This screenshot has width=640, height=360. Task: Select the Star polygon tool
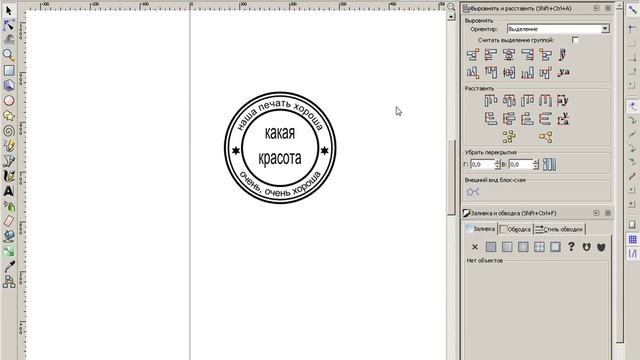tap(9, 116)
